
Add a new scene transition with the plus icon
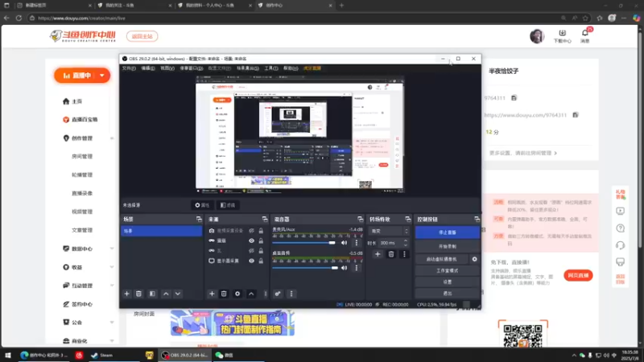pyautogui.click(x=378, y=254)
